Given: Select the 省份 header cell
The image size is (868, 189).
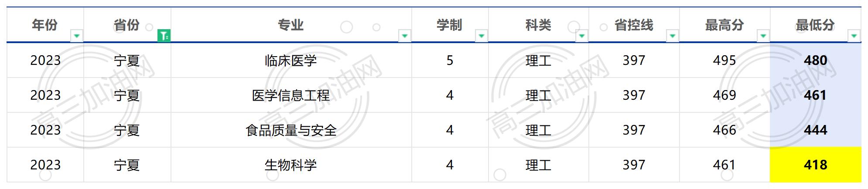Looking at the screenshot, I should (127, 25).
